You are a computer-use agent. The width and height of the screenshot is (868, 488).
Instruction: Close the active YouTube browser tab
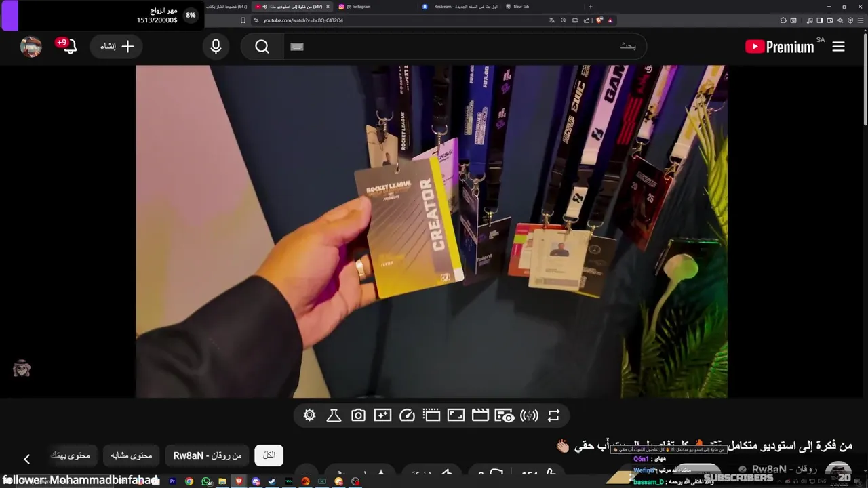[x=328, y=7]
